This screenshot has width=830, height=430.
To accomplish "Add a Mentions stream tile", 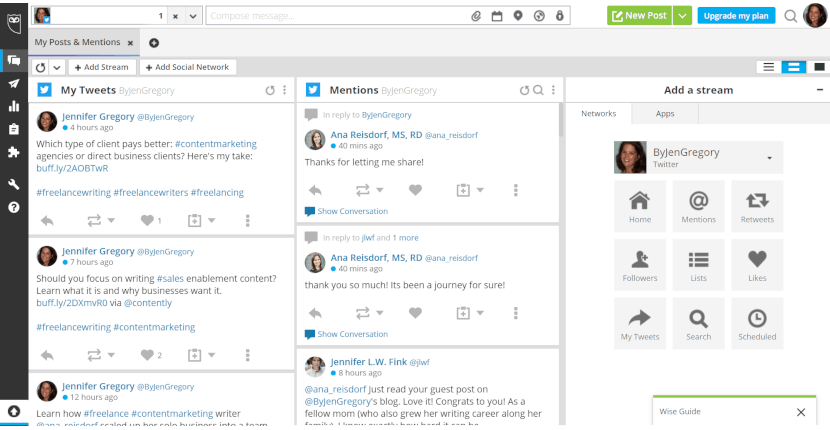I will pyautogui.click(x=699, y=206).
